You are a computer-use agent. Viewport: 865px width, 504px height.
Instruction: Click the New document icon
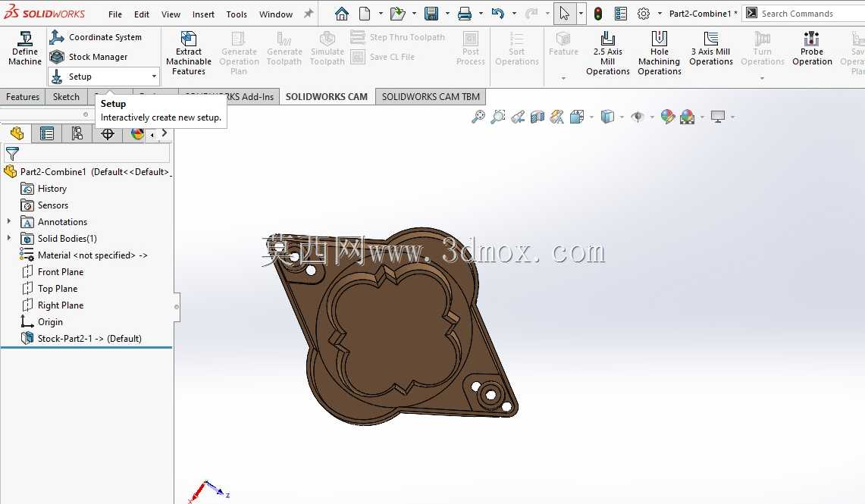(365, 14)
